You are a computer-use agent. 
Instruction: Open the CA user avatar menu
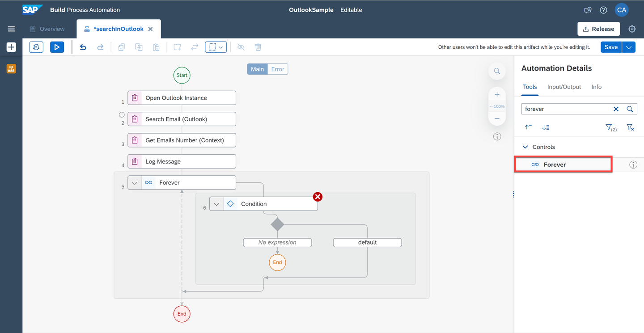622,10
